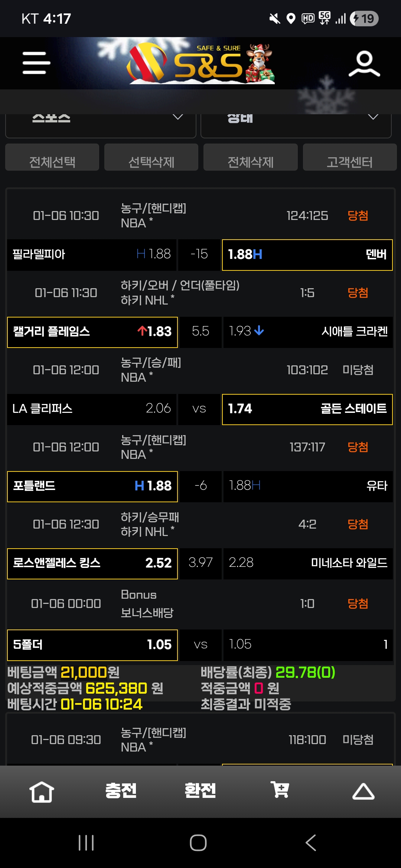This screenshot has width=401, height=868.
Task: Tap the user profile icon
Action: pos(364,64)
